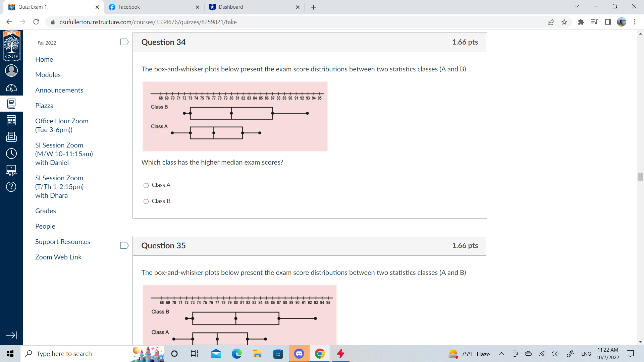Open the Canvas Account profile icon
Screen dimensions: 644x362
tap(11, 71)
